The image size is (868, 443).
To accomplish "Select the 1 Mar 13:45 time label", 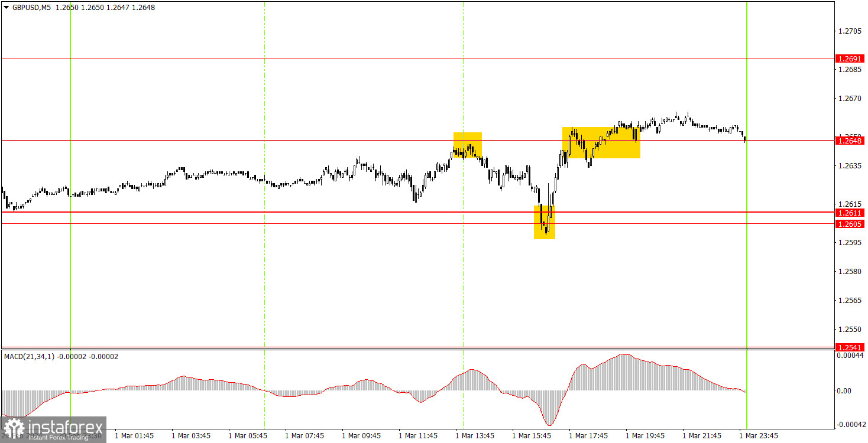I will (x=475, y=436).
